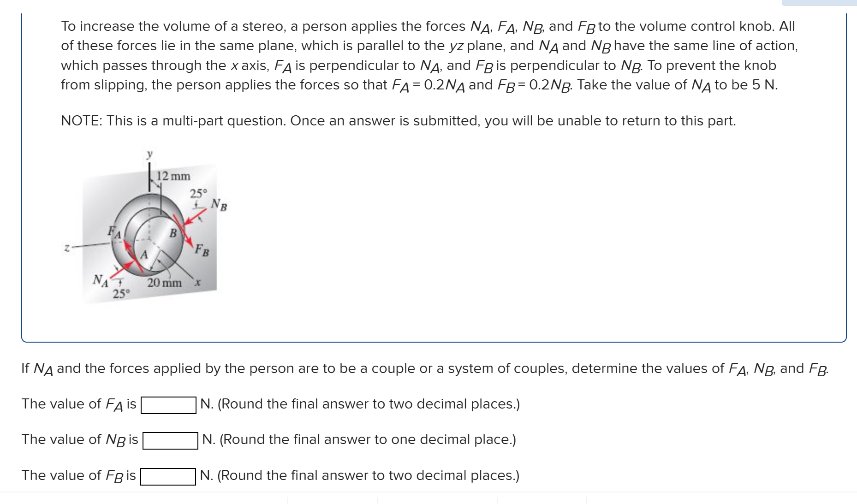Image resolution: width=857 pixels, height=504 pixels.
Task: Click the FB force label in diagram
Action: coord(202,250)
